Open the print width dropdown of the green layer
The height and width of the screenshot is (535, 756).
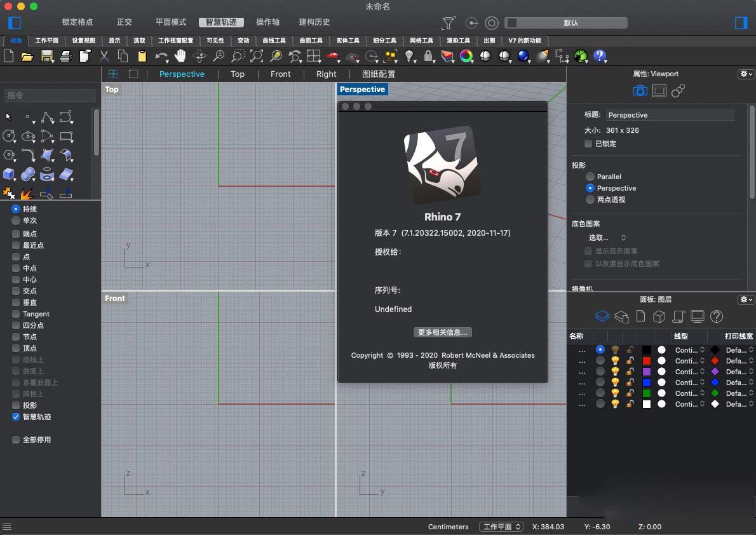(x=739, y=393)
